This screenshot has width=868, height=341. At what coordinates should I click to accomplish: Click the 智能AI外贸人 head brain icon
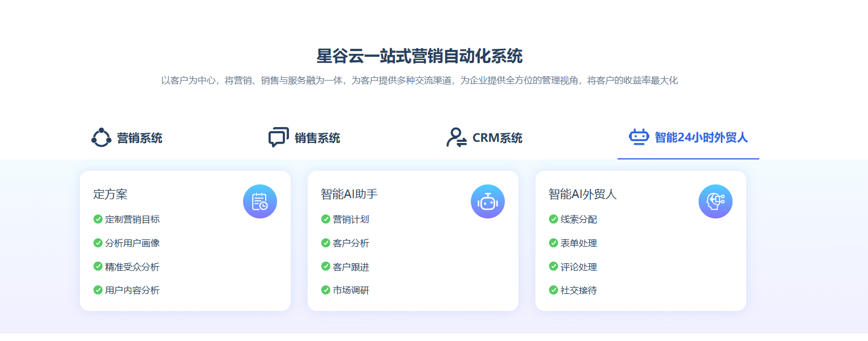pos(716,201)
